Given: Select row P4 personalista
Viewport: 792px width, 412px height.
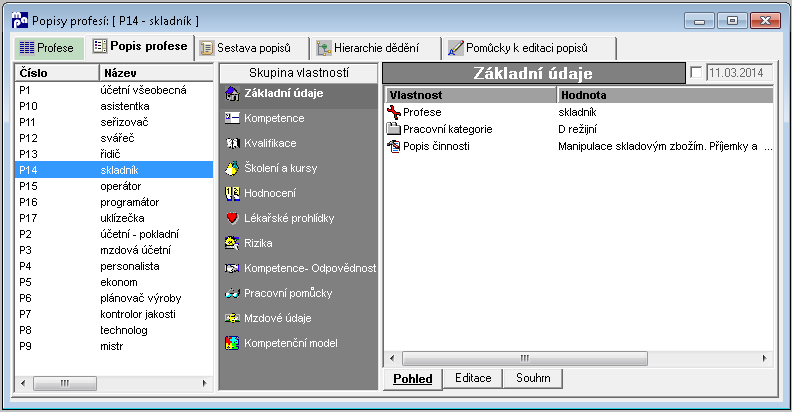Looking at the screenshot, I should tap(114, 266).
